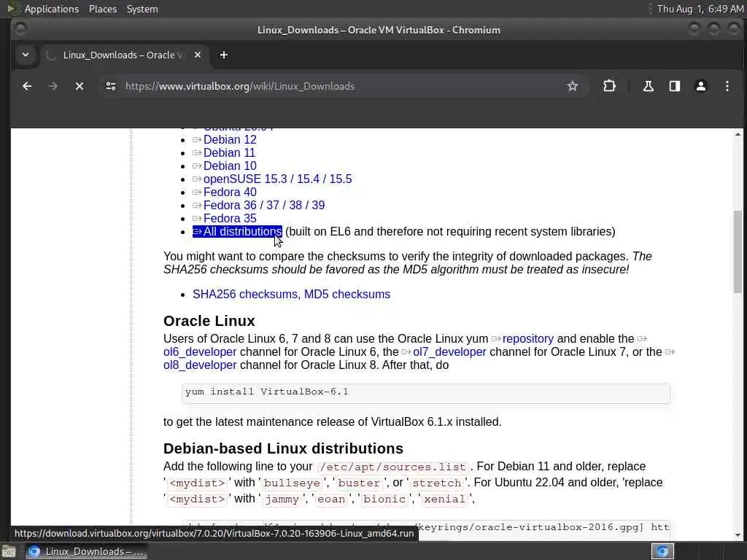Open the ol7_developer channel link
Screen dimensions: 747x560
coord(449,352)
